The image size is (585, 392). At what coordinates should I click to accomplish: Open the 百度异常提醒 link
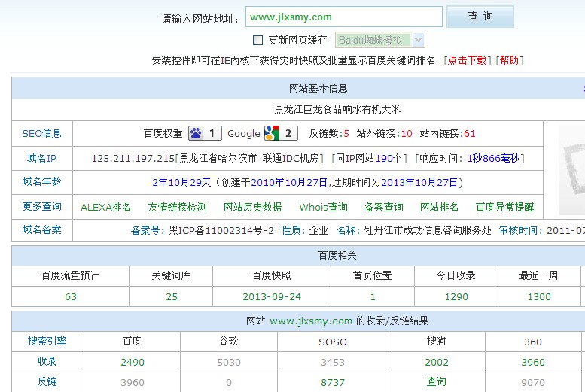(504, 207)
